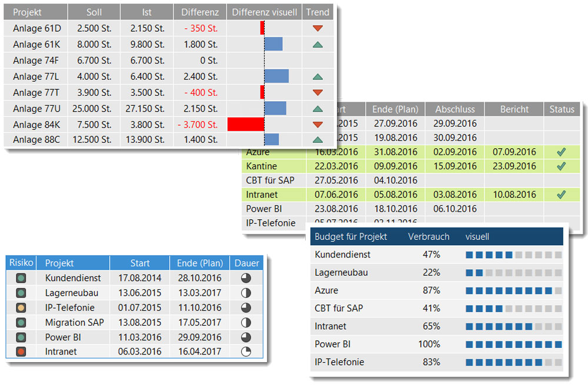Click the red risk light for Intranet
This screenshot has height=385, width=588.
click(21, 352)
